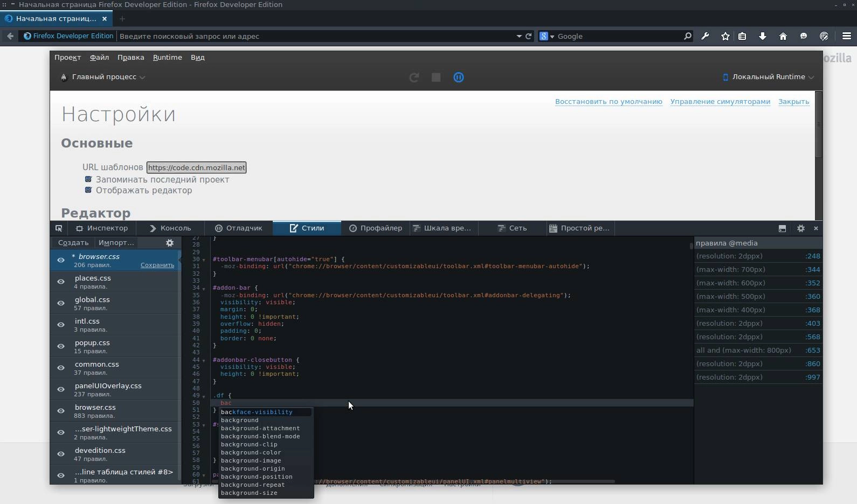The width and height of the screenshot is (857, 504).
Task: Click the WebIDE pause debugger icon
Action: coord(459,78)
